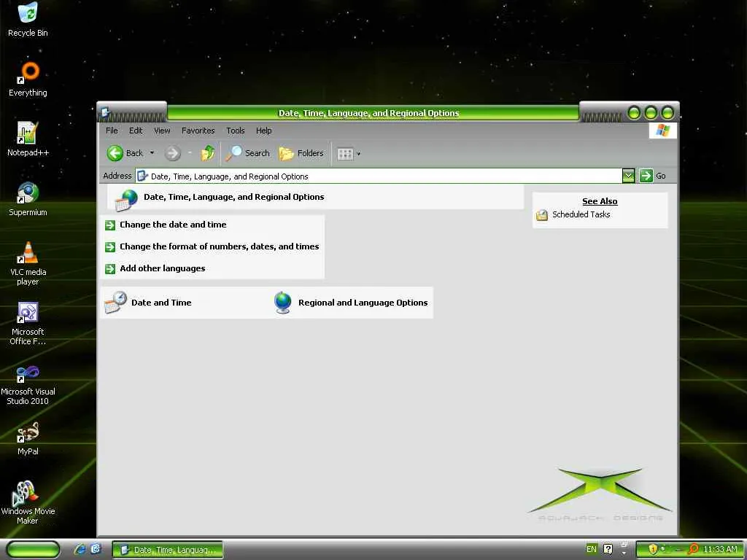Click the green arrow beside Add other languages
Screen dimensions: 747x560
[110, 268]
